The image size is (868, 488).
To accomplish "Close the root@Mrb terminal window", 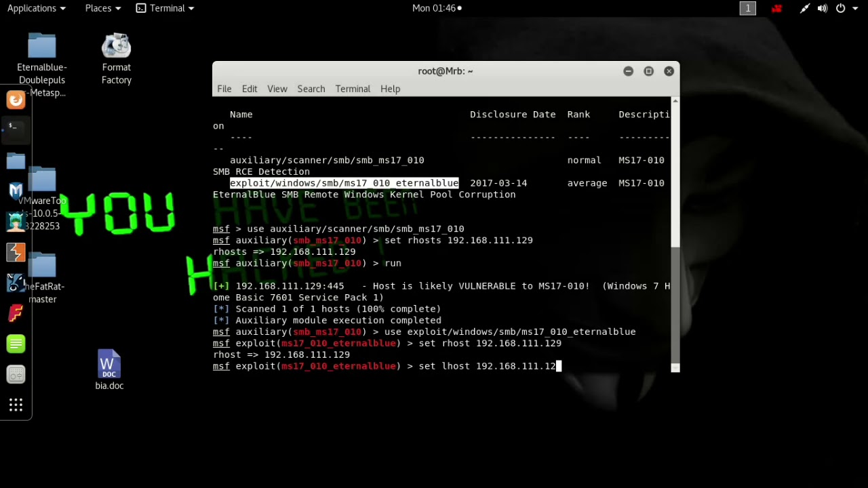I will tap(669, 71).
